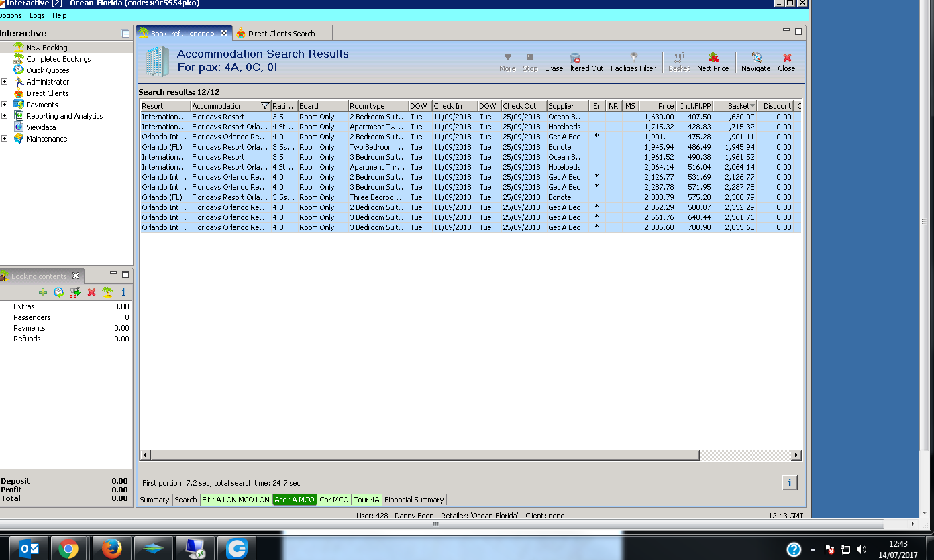
Task: Click the filter funnel in Accommodation column header
Action: coord(265,106)
